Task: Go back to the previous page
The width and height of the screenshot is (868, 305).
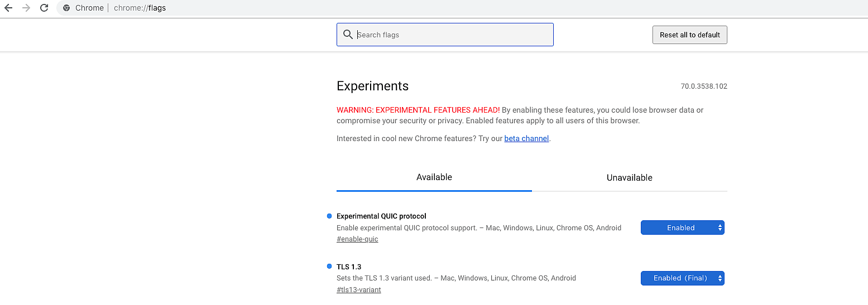Action: point(8,8)
